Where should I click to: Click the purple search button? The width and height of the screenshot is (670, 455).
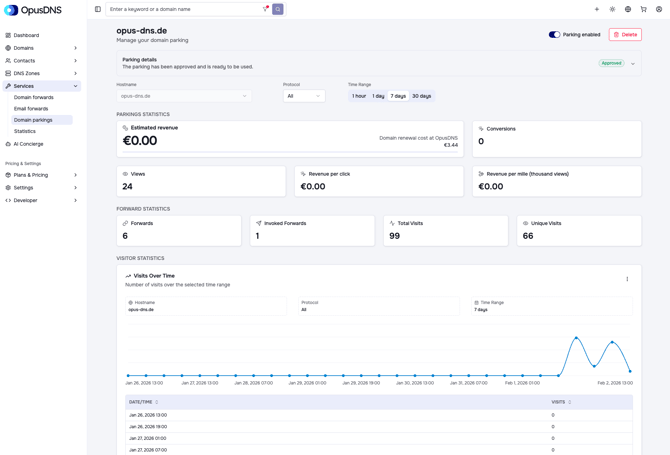click(x=278, y=9)
